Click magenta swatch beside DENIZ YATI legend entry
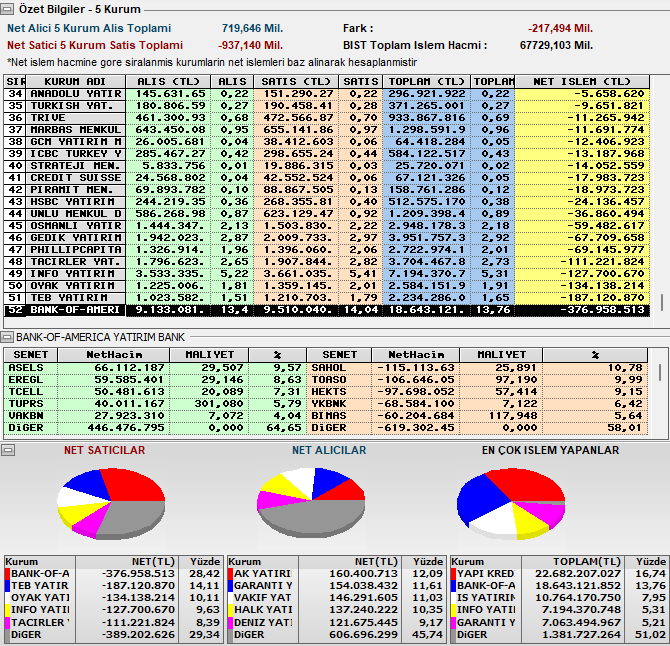 tap(231, 623)
